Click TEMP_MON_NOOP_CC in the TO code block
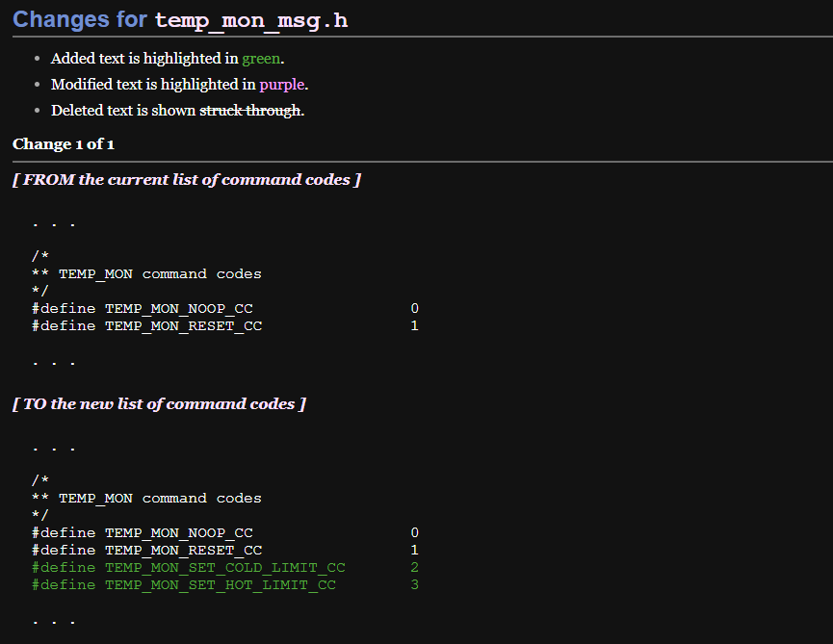 (178, 533)
